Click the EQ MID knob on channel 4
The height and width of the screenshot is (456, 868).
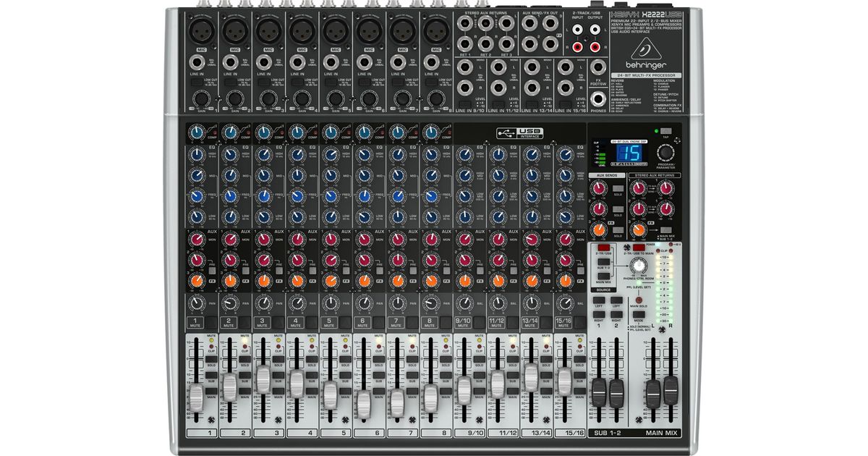[297, 176]
